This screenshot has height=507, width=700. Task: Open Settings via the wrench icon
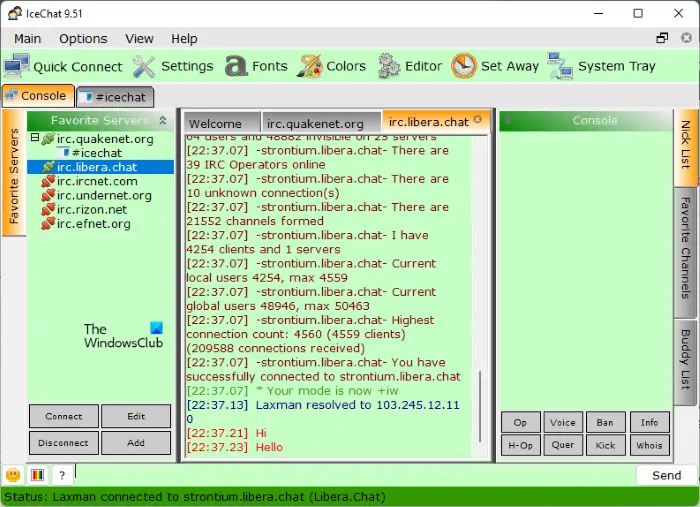pos(144,66)
